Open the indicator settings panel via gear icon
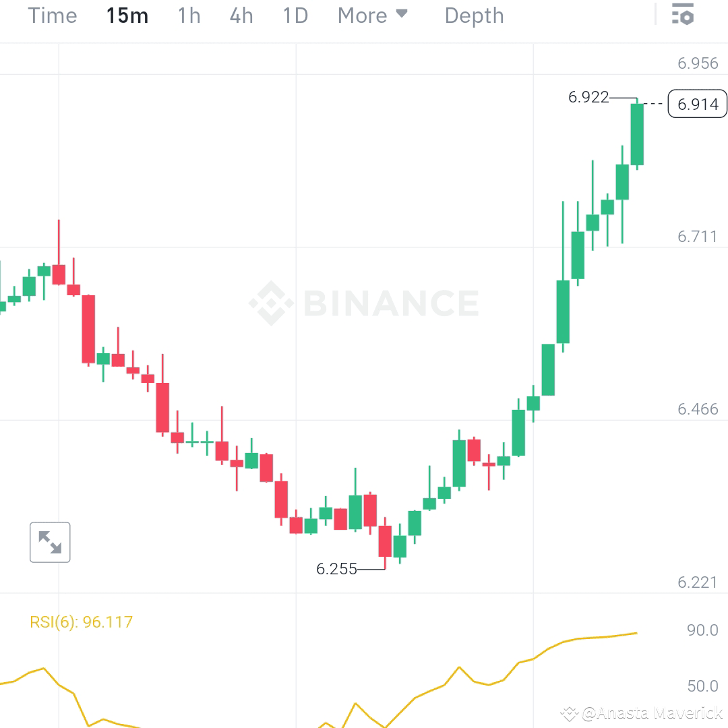The height and width of the screenshot is (728, 728). (681, 14)
